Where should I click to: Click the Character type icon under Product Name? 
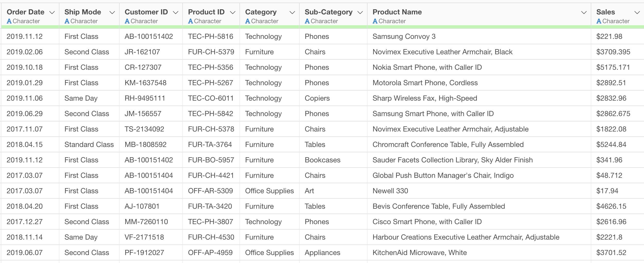point(375,21)
